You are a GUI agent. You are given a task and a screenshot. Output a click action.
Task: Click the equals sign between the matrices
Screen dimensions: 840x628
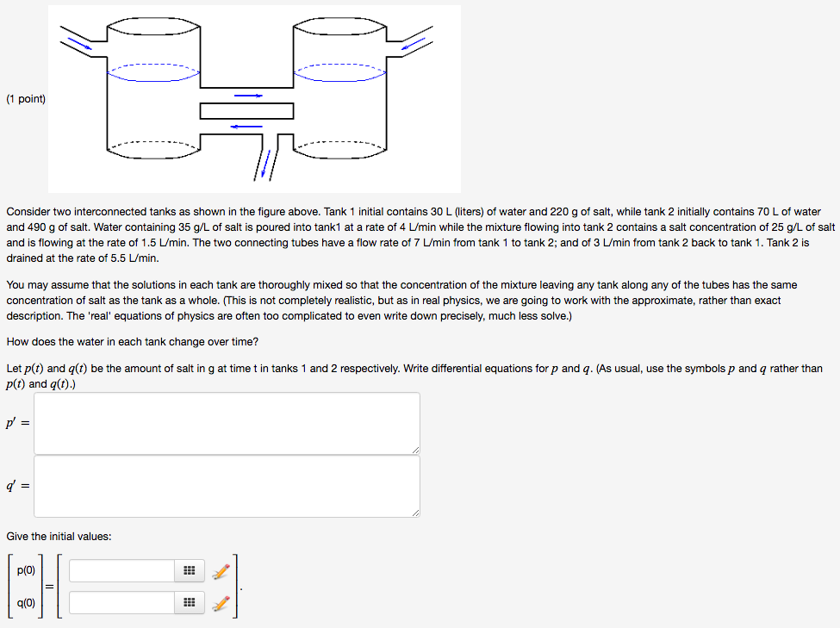tap(48, 586)
